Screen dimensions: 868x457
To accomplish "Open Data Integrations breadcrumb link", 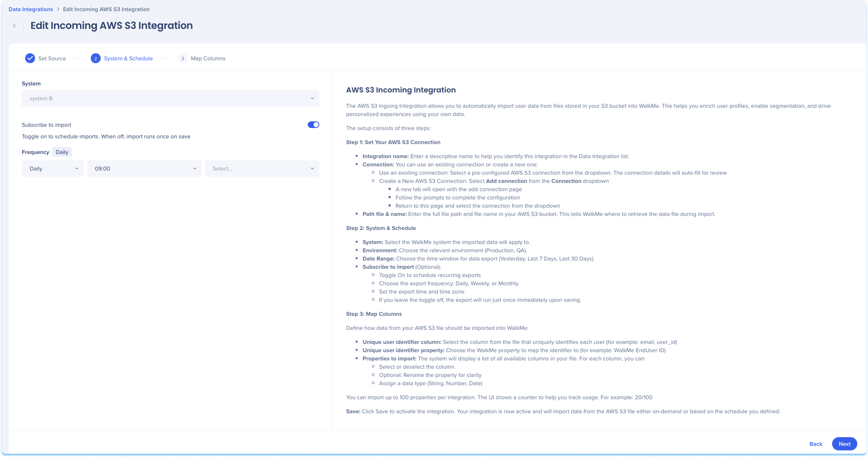I will click(x=31, y=9).
